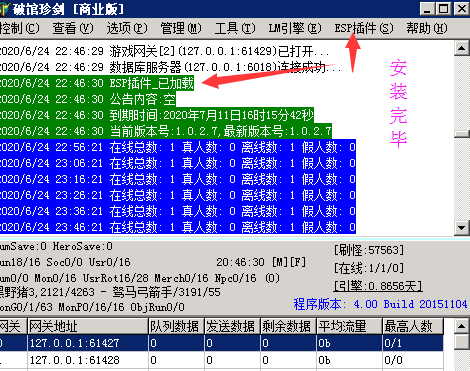Open the 管理(M) menu
470x371 pixels.
tap(181, 28)
